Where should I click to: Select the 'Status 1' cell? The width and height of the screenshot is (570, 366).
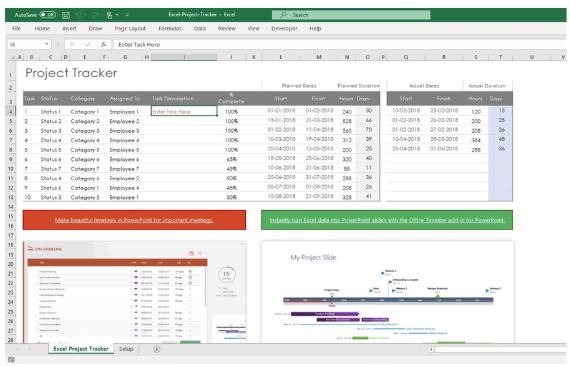click(51, 112)
